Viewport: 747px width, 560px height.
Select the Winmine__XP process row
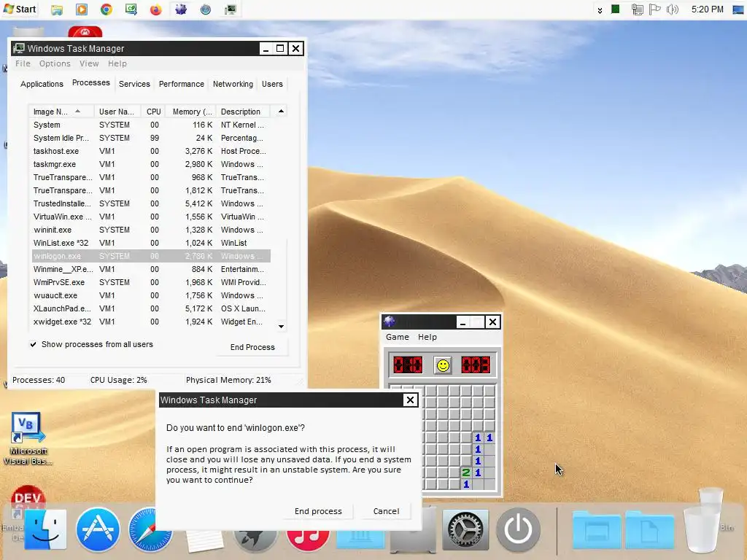(x=151, y=269)
